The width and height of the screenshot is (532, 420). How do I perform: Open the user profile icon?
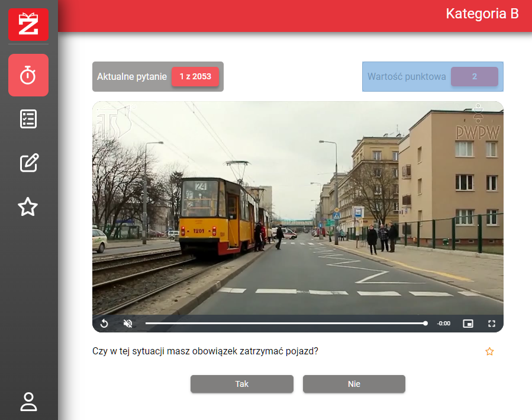tap(28, 401)
